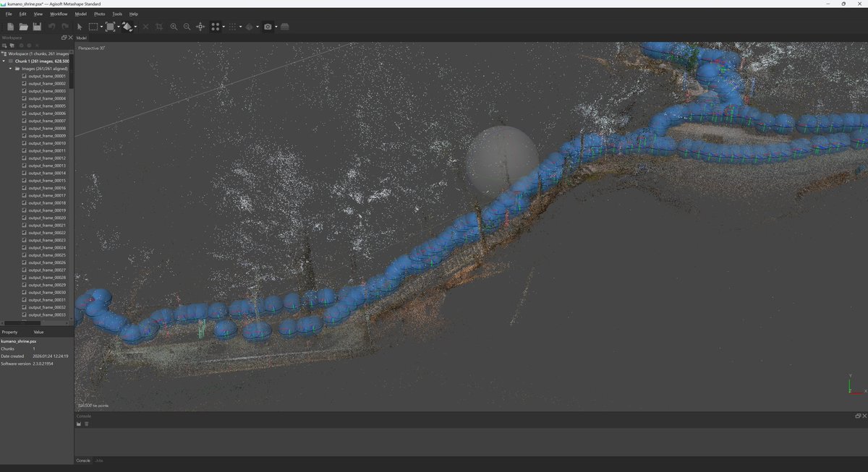Viewport: 868px width, 472px height.
Task: Redo the last undone action
Action: 65,27
